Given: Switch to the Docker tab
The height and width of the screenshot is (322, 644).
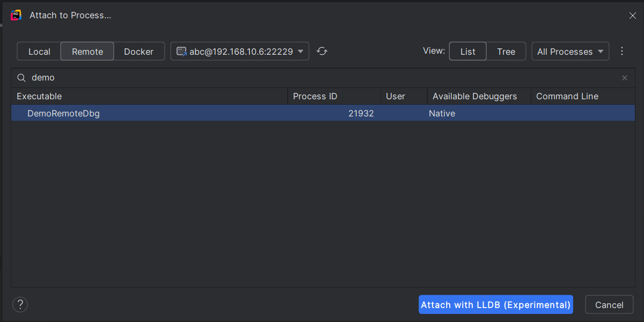Looking at the screenshot, I should (x=139, y=51).
